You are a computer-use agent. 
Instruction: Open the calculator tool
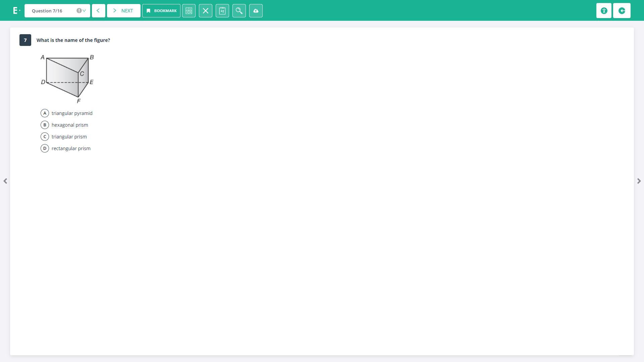coord(189,11)
